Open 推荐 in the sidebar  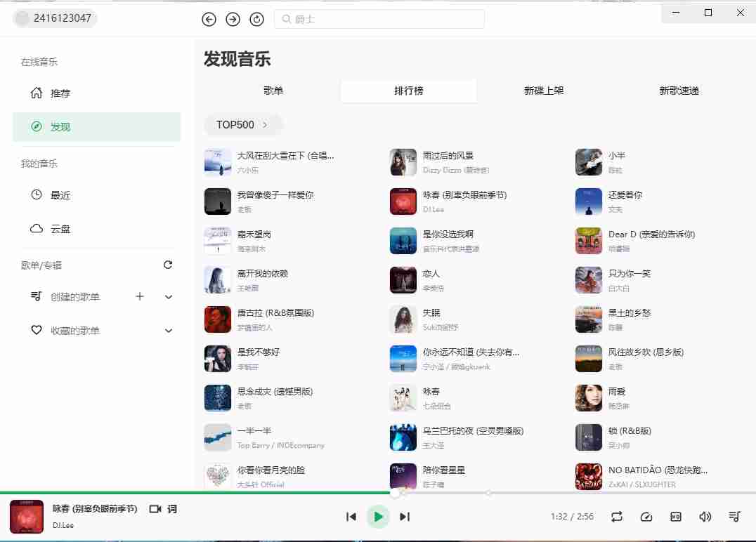tap(60, 93)
